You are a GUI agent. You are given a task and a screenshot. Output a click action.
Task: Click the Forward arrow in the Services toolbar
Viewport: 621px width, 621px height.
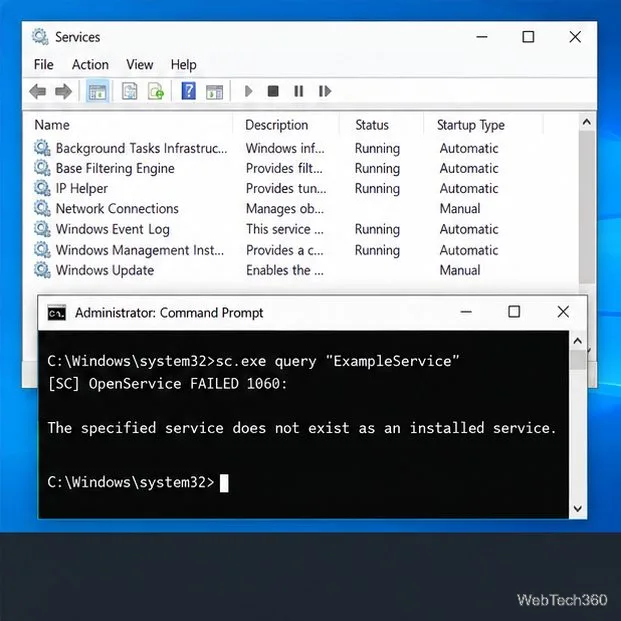[63, 91]
